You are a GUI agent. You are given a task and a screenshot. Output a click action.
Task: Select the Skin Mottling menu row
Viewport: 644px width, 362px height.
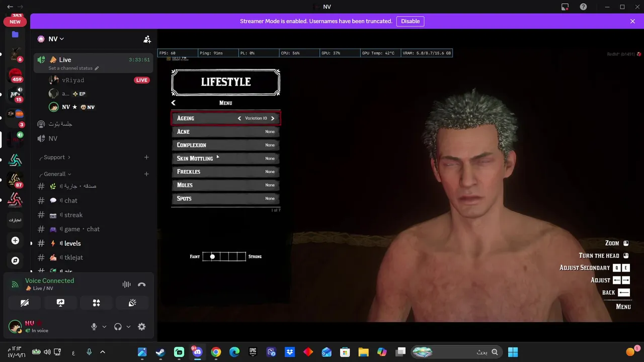226,158
